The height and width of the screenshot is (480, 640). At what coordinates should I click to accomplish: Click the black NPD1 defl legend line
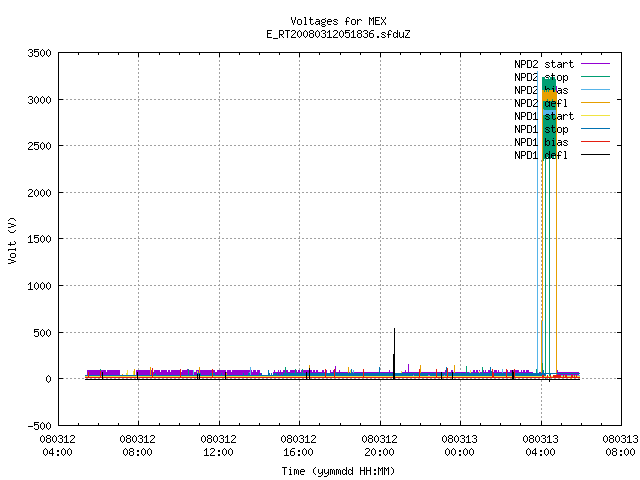(x=596, y=155)
